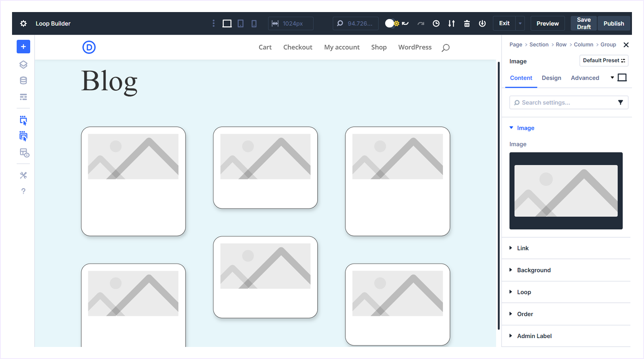
Task: Select the grid-mode cursor icon in sidebar
Action: click(x=23, y=136)
